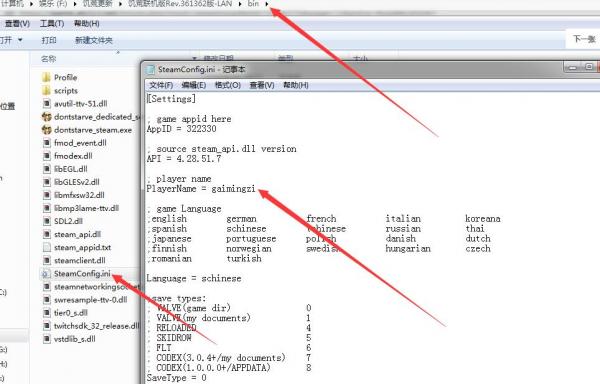Click SaveType = 0 line
Viewport: 600px width, 384px height.
[176, 378]
